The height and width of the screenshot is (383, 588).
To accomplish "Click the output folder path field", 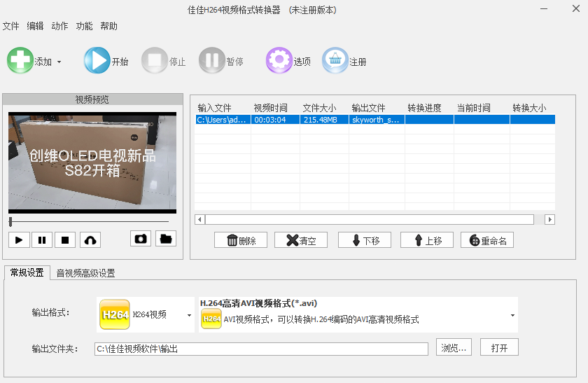I will point(260,349).
